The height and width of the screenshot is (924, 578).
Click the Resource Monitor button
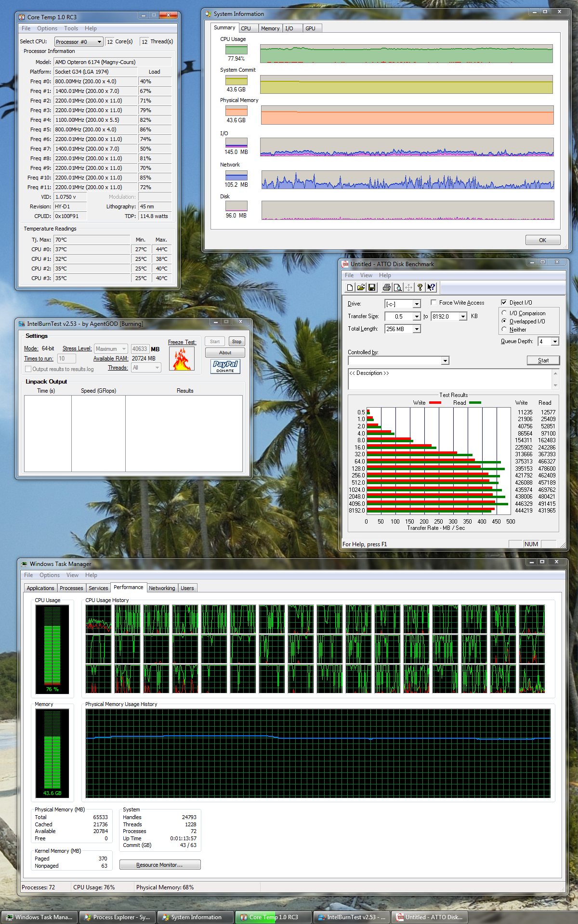click(x=160, y=865)
